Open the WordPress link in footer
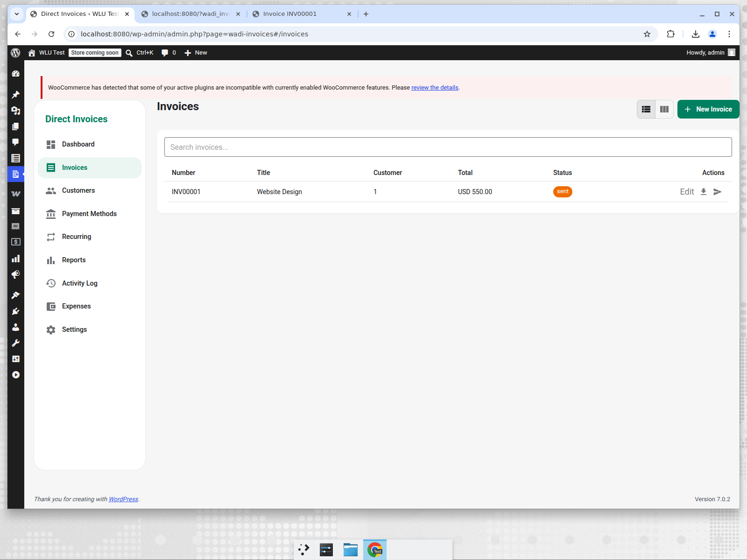Screen dimensions: 747x560 123,499
